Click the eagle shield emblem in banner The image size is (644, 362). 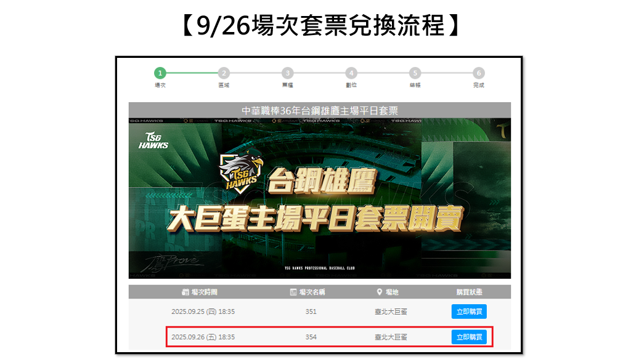point(240,172)
